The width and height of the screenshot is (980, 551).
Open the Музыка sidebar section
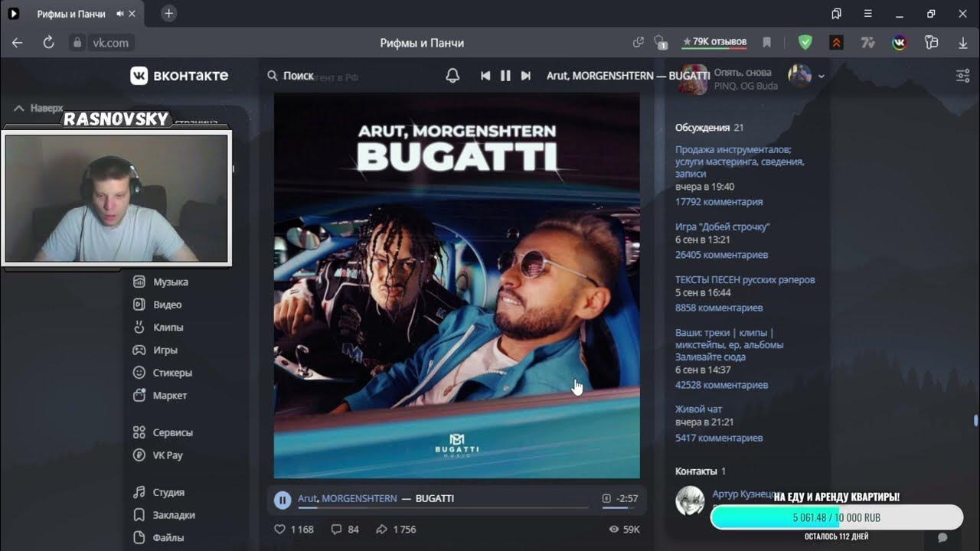click(161, 282)
